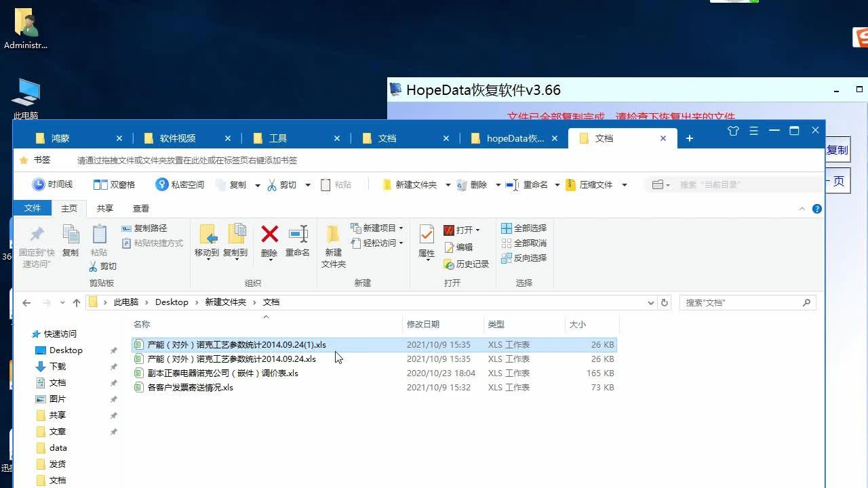Open 历史记录 history in the ribbon
The height and width of the screenshot is (488, 868).
pos(466,264)
